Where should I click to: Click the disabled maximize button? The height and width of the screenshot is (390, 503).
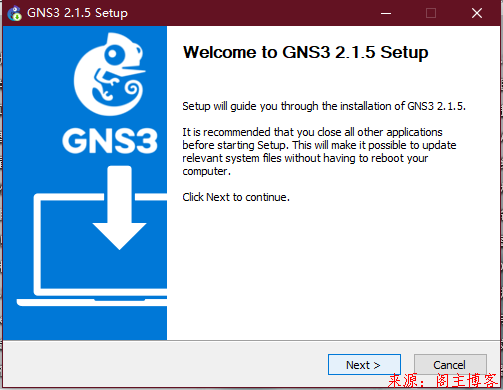coord(431,13)
